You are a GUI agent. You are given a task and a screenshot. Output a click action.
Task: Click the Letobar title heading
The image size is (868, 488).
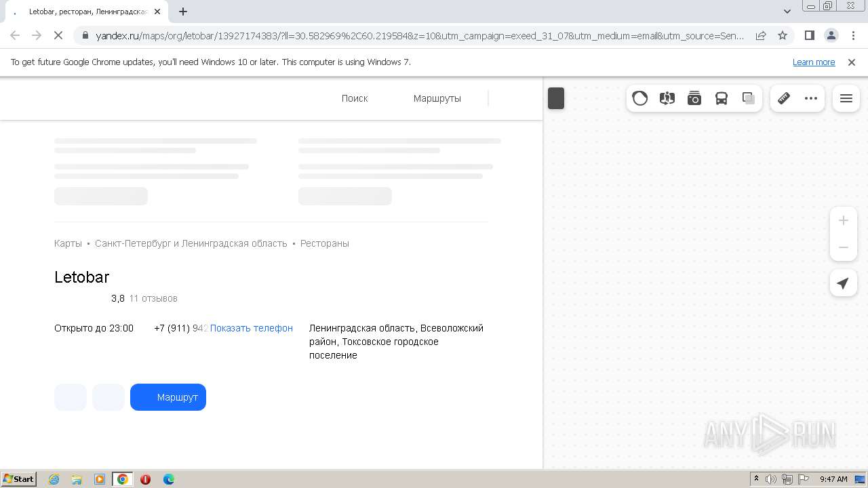coord(81,277)
